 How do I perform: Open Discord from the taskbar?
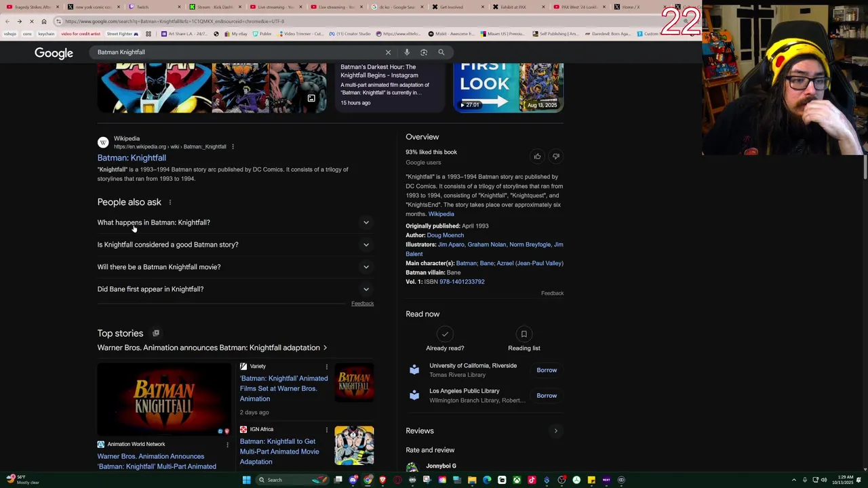(353, 480)
